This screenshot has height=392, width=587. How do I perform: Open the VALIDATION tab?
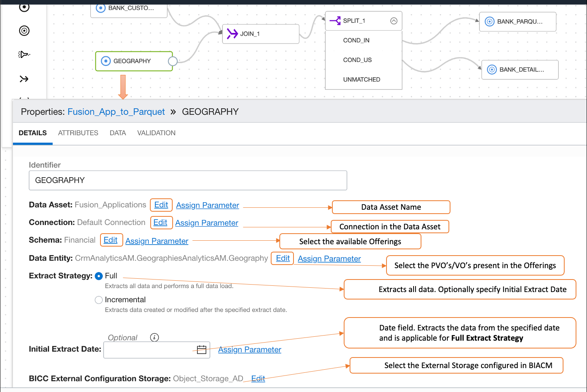[156, 133]
